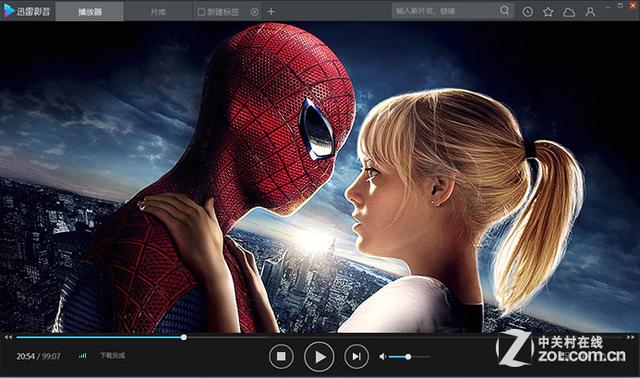
Task: Maximize the player window
Action: coord(620,5)
